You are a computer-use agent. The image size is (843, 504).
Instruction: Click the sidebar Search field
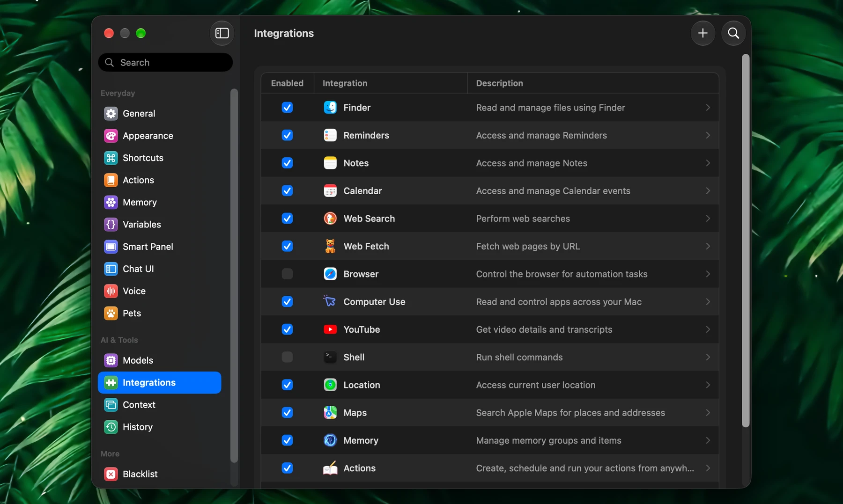(165, 62)
